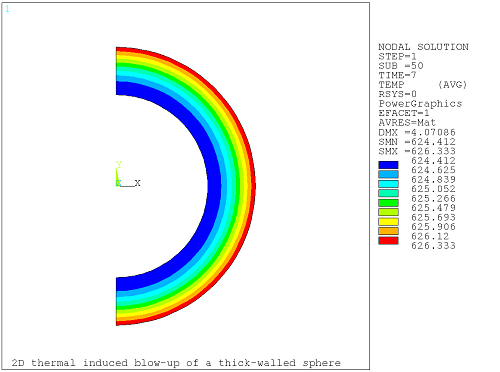Click the 'NODAL SOLUTION' heading
This screenshot has height=372, width=500.
coord(423,47)
